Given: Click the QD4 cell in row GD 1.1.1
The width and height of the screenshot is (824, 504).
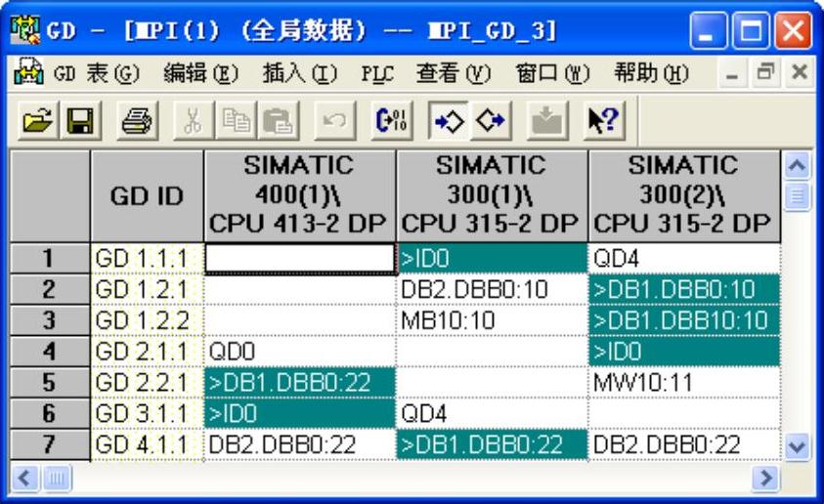Looking at the screenshot, I should coord(684,258).
